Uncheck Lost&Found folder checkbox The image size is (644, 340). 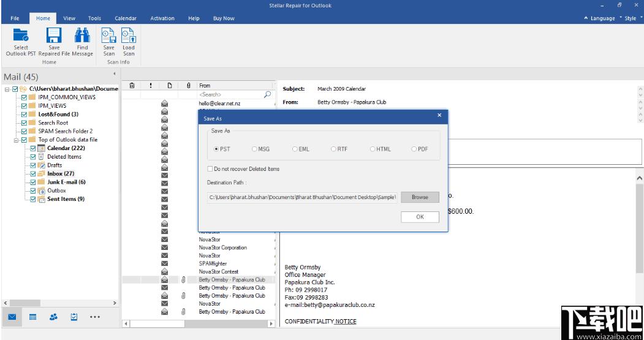[x=25, y=114]
